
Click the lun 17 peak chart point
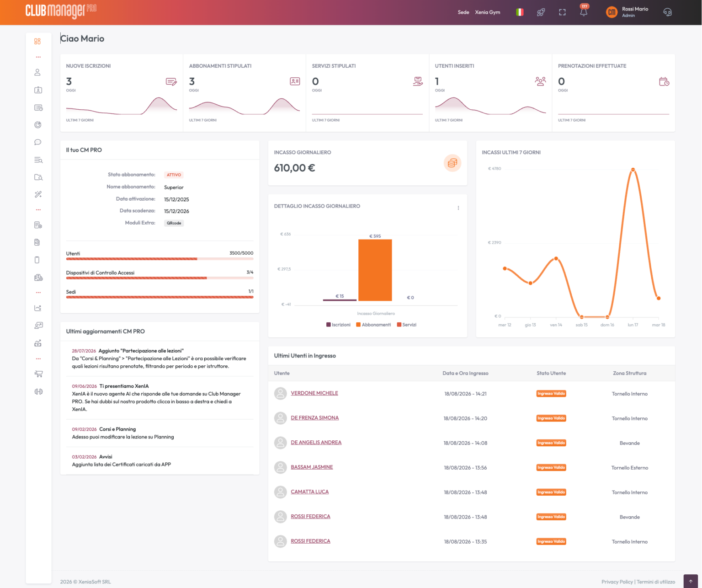[633, 170]
